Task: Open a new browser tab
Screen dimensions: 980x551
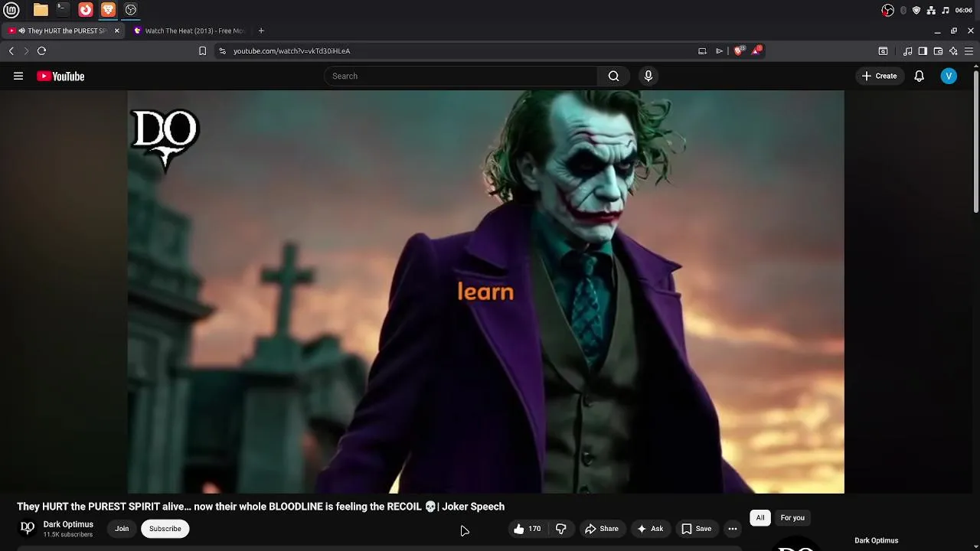Action: tap(261, 31)
